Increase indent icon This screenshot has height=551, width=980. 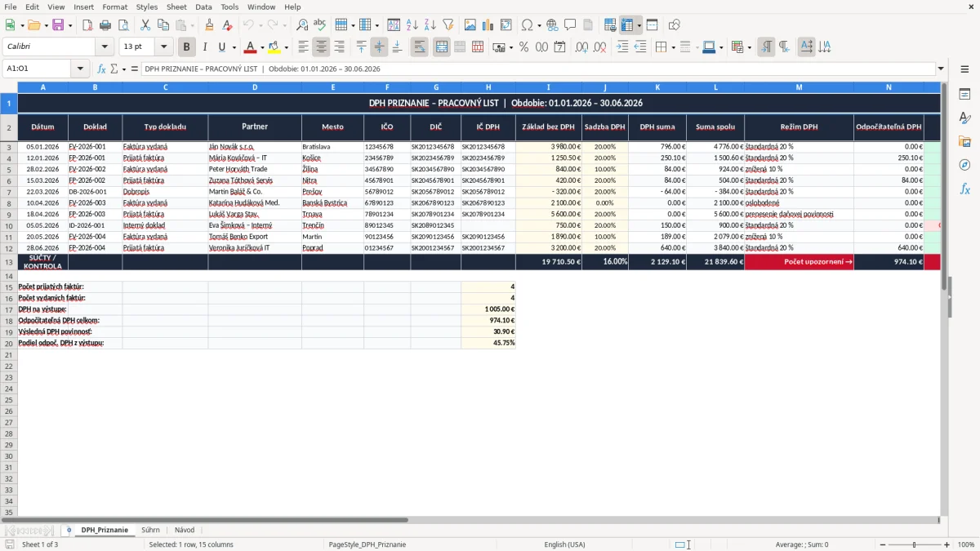pyautogui.click(x=622, y=47)
